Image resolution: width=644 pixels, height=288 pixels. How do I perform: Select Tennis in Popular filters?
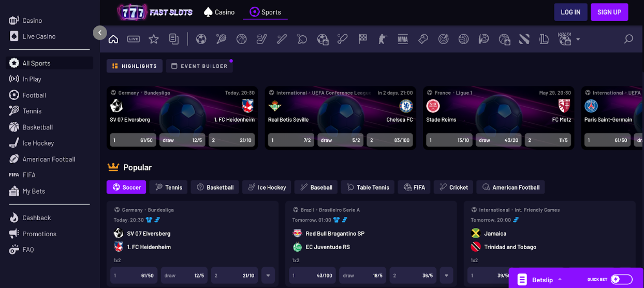click(x=168, y=187)
